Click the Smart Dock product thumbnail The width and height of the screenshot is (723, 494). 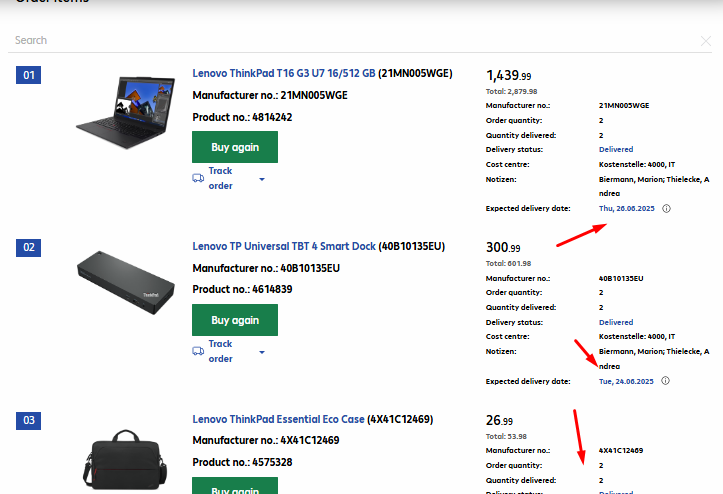pyautogui.click(x=125, y=283)
